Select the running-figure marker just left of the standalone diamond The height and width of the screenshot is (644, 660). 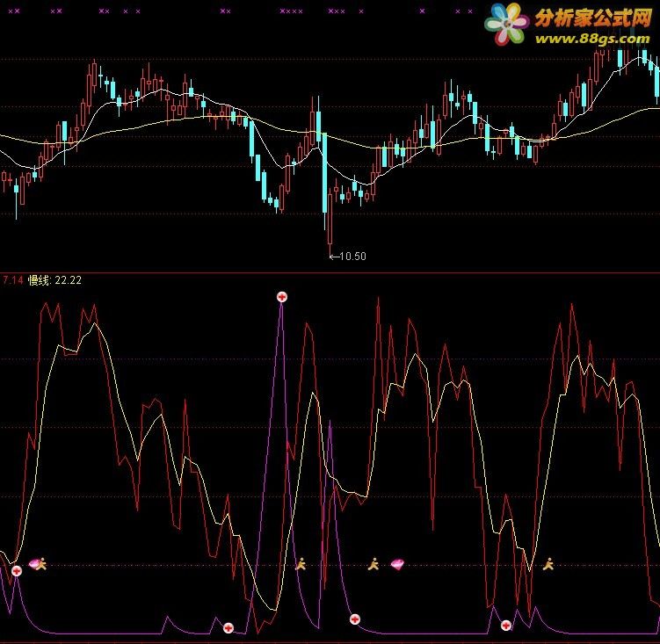pyautogui.click(x=374, y=563)
